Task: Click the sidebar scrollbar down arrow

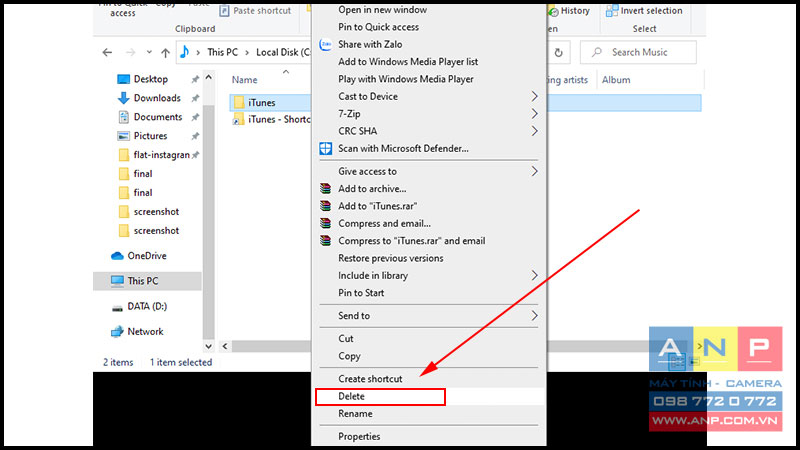Action: [208, 346]
